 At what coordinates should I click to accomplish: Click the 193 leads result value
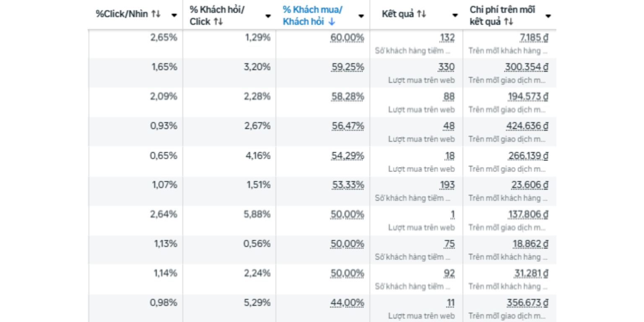point(447,185)
